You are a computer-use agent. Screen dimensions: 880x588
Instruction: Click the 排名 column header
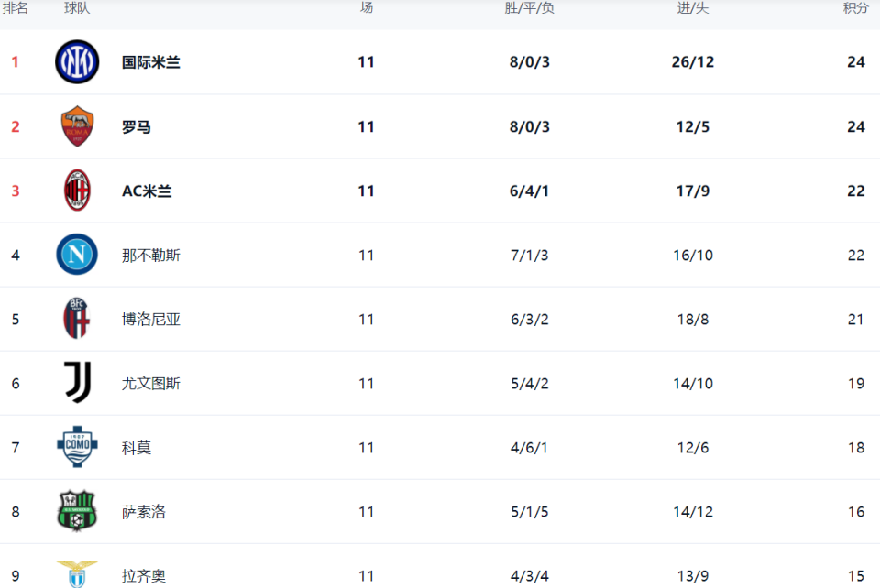(x=16, y=8)
